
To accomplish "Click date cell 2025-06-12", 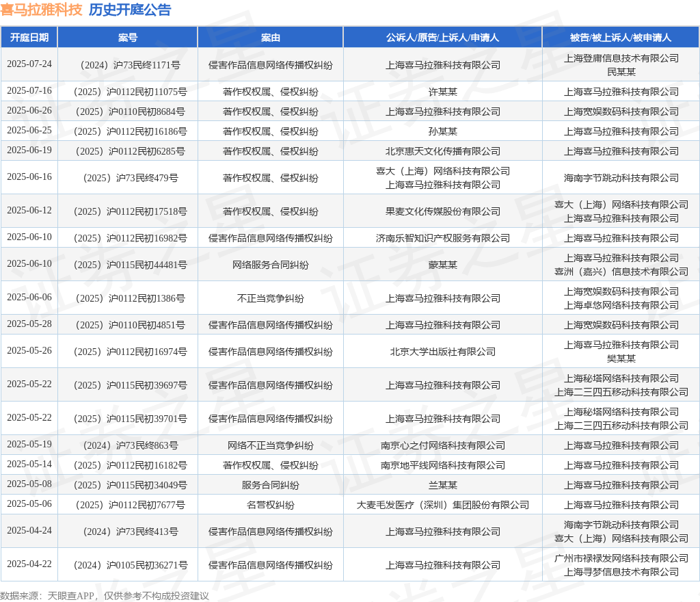I will [29, 210].
